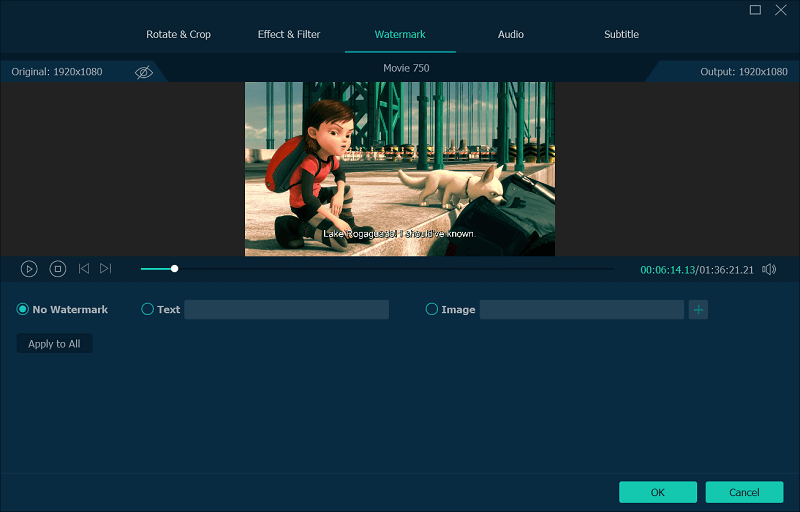The width and height of the screenshot is (800, 512).
Task: Stop the video playback
Action: [x=58, y=269]
